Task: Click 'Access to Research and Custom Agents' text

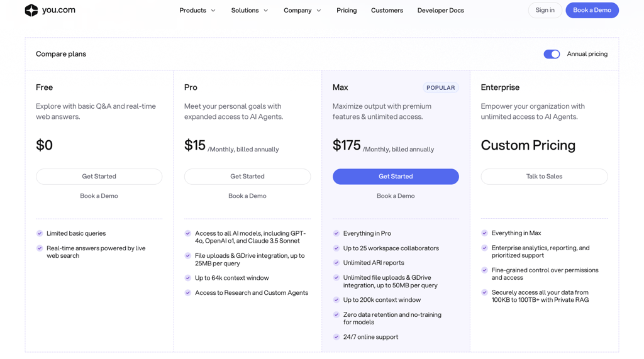Action: coord(252,292)
